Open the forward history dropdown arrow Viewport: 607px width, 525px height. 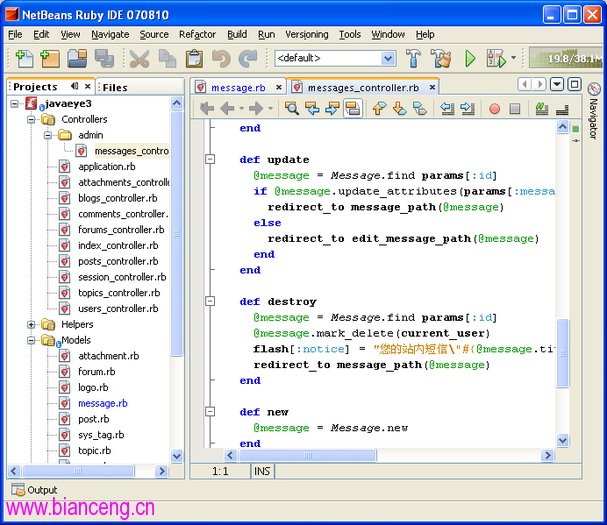point(270,108)
